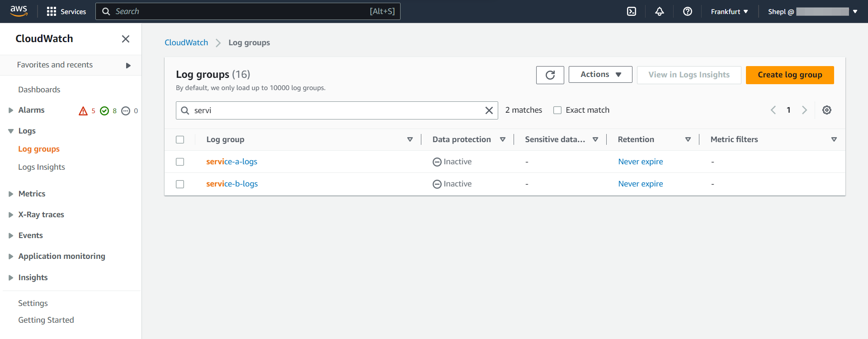Image resolution: width=868 pixels, height=339 pixels.
Task: Open the Services grid menu
Action: click(66, 11)
